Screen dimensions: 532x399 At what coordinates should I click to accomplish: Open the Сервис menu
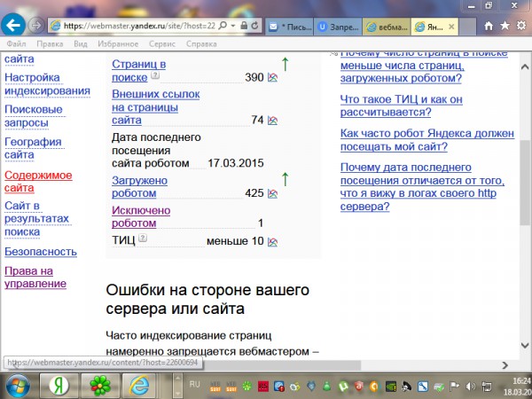tap(162, 44)
